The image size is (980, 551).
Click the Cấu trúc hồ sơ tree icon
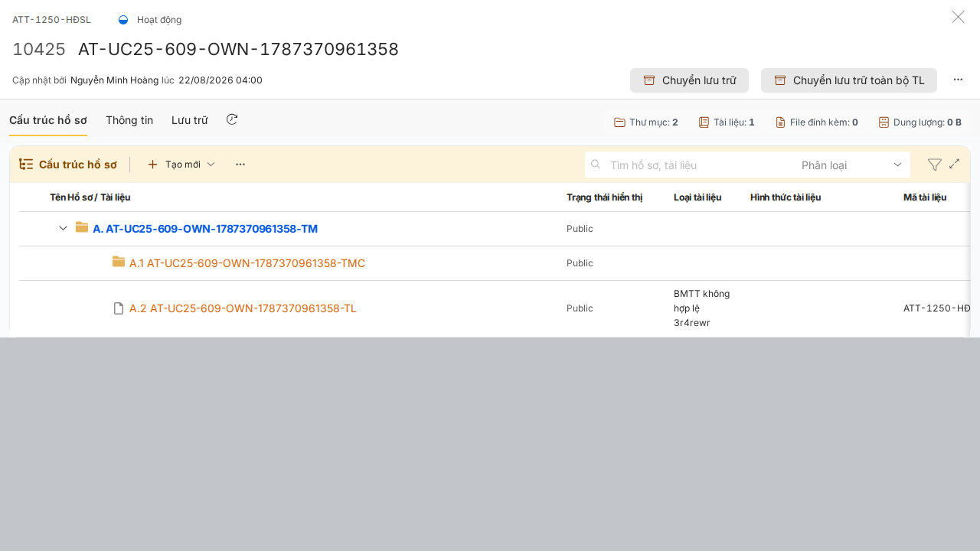pos(26,165)
